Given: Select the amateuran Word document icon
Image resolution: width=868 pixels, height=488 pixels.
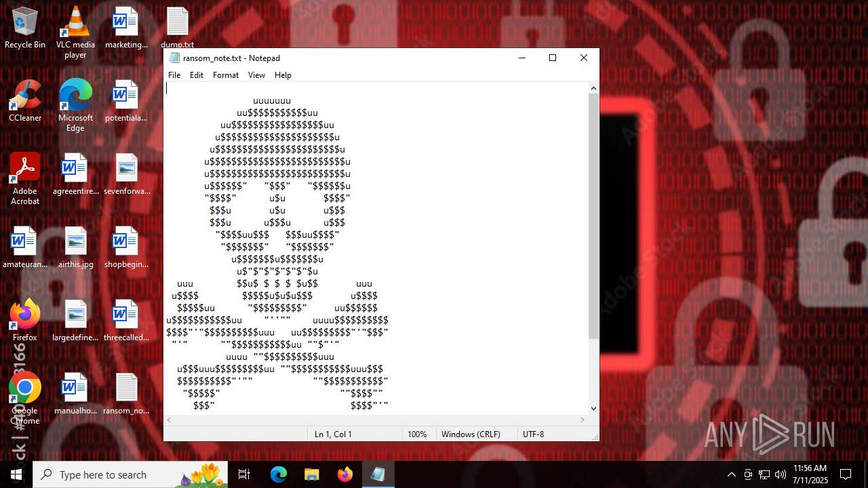Looking at the screenshot, I should click(x=25, y=248).
